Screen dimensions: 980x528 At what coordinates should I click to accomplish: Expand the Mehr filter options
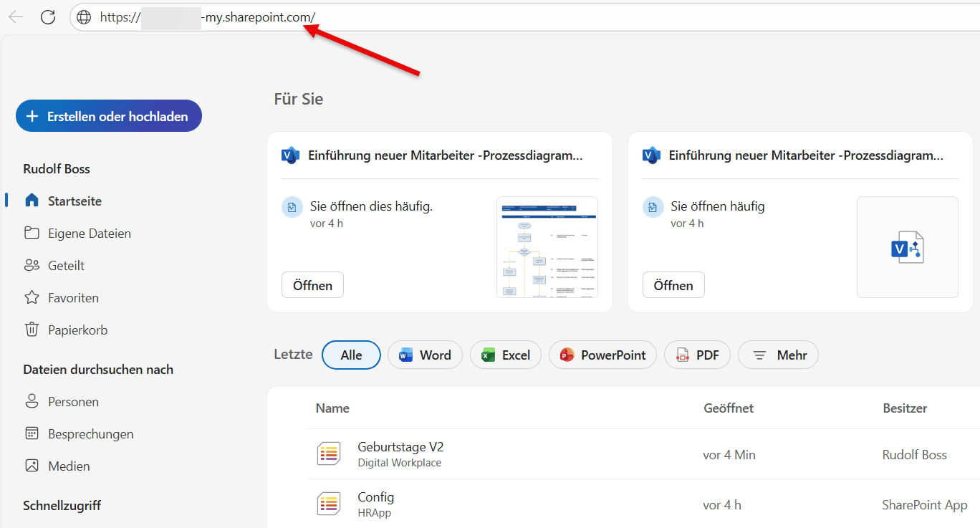coord(778,355)
